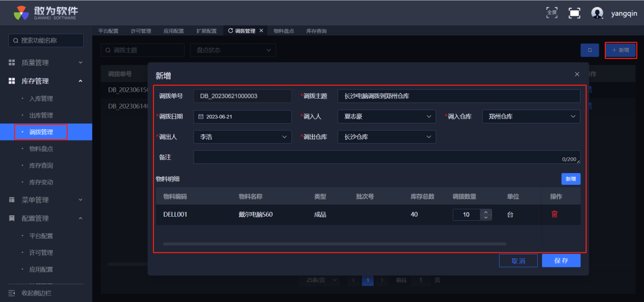This screenshot has width=644, height=302.
Task: Click the refresh button next to 新增
Action: [x=590, y=50]
